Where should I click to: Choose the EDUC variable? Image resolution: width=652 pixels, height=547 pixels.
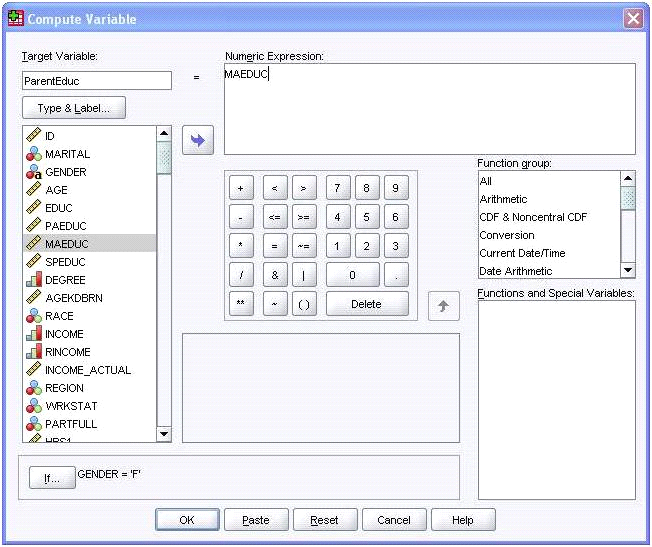[x=89, y=208]
